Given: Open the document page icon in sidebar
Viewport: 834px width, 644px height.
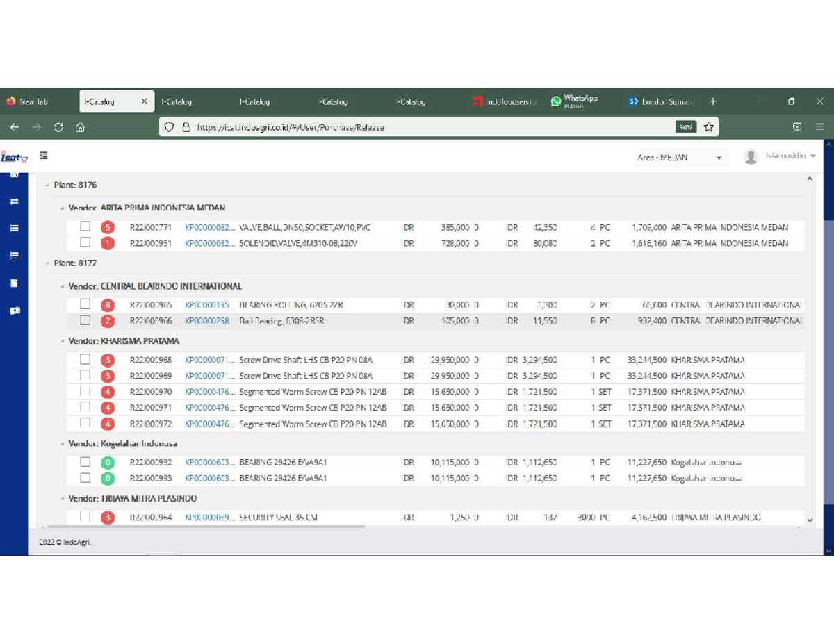Looking at the screenshot, I should [x=14, y=283].
